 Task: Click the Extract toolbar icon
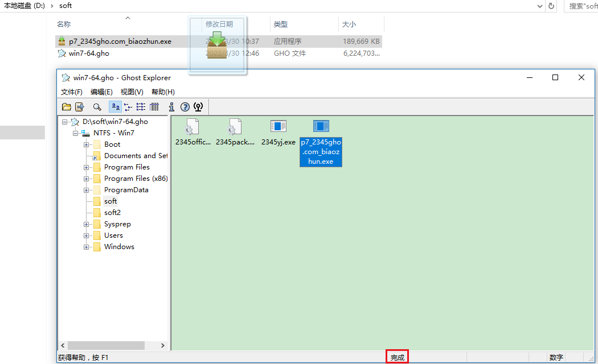click(80, 106)
